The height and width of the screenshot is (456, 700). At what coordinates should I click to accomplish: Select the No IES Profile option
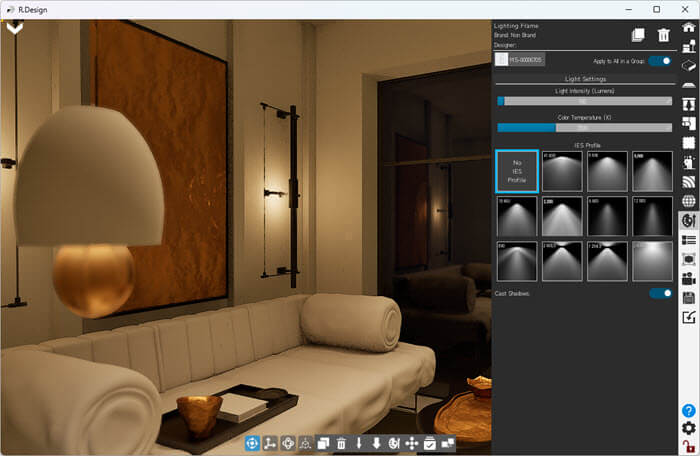pos(517,171)
